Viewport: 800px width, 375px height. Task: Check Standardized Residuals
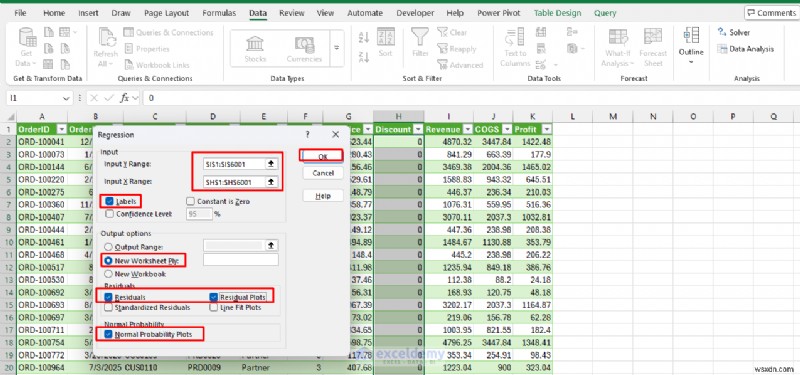click(x=109, y=308)
